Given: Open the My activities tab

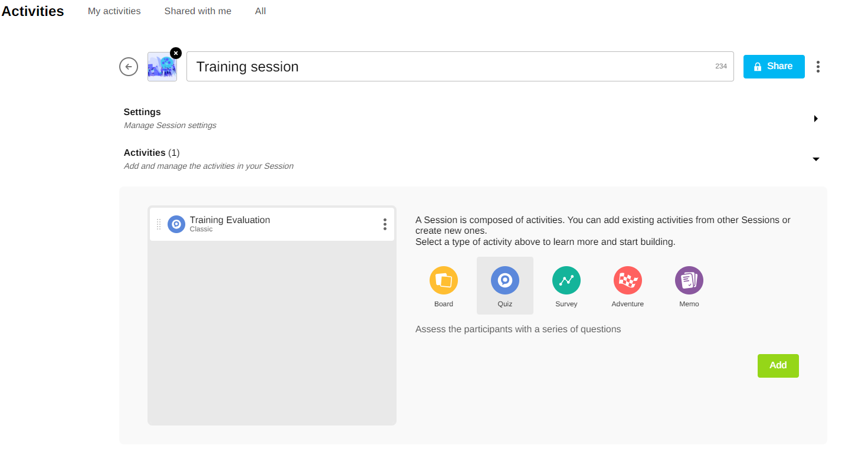Looking at the screenshot, I should click(x=114, y=11).
